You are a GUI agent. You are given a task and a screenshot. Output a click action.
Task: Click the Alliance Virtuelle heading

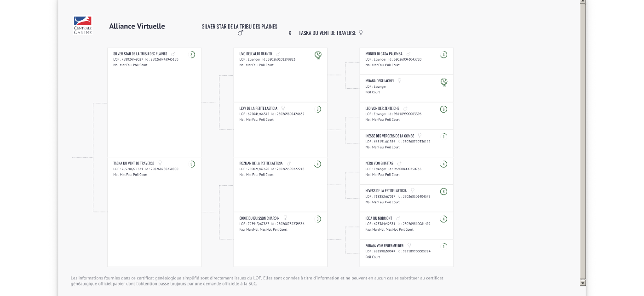(137, 26)
